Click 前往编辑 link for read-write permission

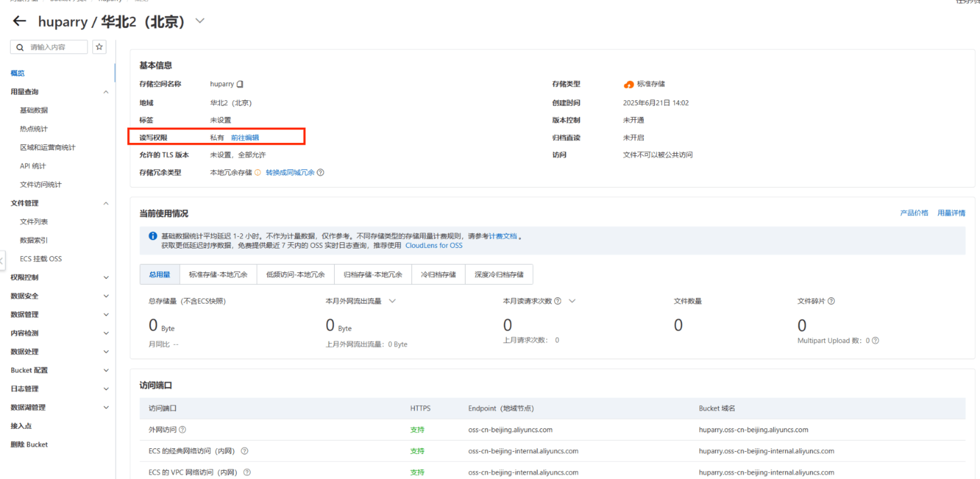coord(245,138)
